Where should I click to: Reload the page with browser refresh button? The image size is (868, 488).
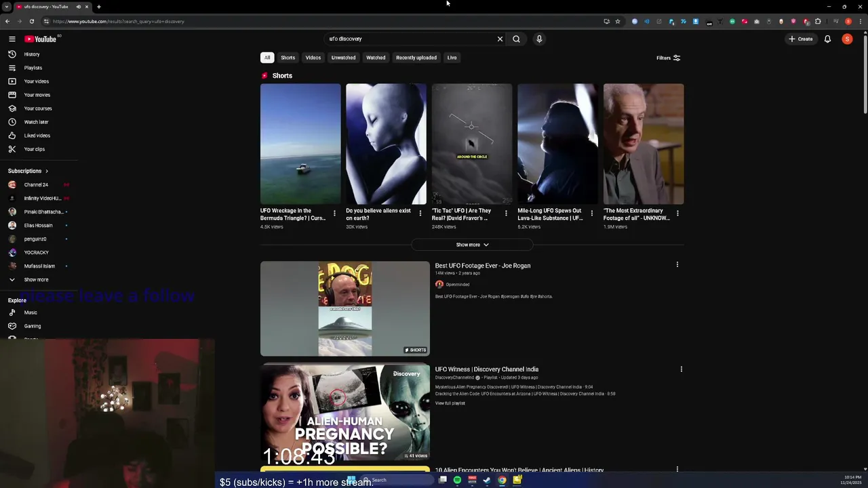[x=31, y=21]
